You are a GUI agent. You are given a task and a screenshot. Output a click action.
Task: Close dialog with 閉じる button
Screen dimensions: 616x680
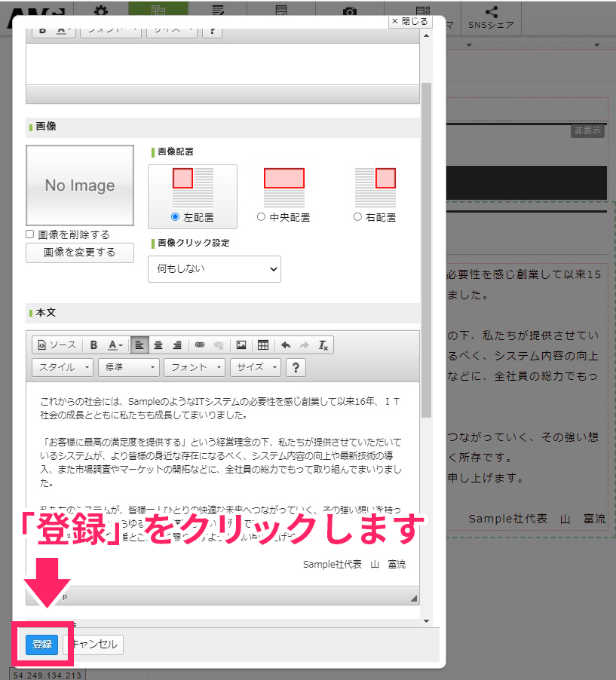[x=410, y=21]
